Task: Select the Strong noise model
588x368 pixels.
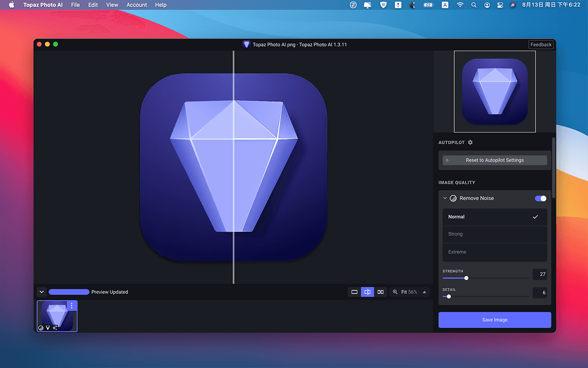Action: [495, 235]
